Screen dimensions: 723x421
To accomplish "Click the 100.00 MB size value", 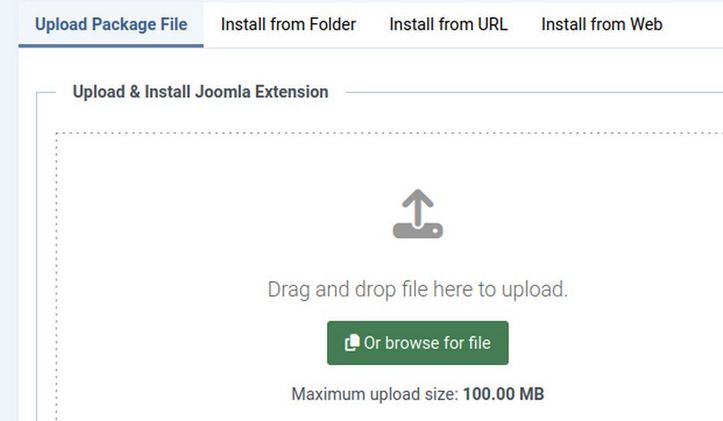I will tap(503, 394).
